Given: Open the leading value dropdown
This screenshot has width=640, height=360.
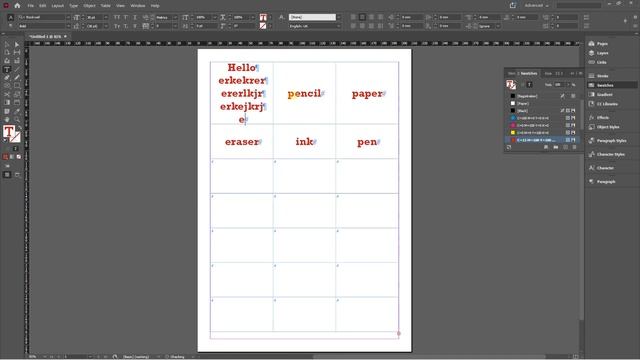Looking at the screenshot, I should [106, 26].
